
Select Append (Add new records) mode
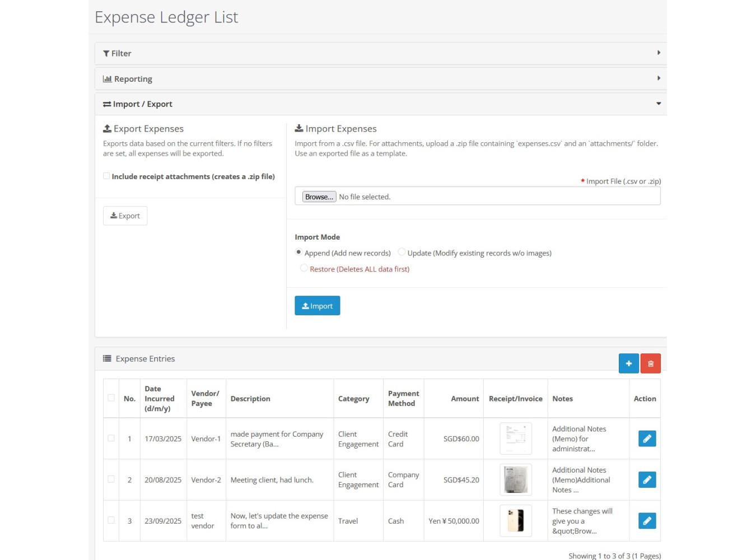pos(298,253)
